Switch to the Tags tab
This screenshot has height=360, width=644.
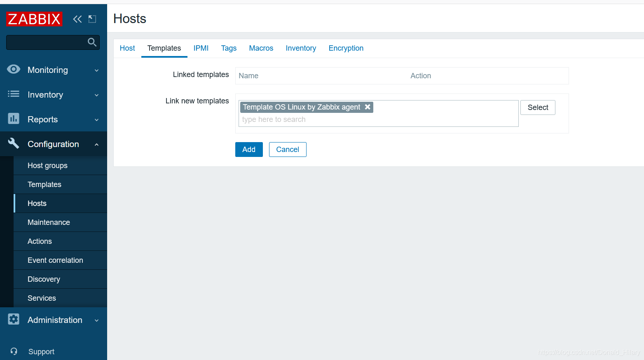coord(229,48)
